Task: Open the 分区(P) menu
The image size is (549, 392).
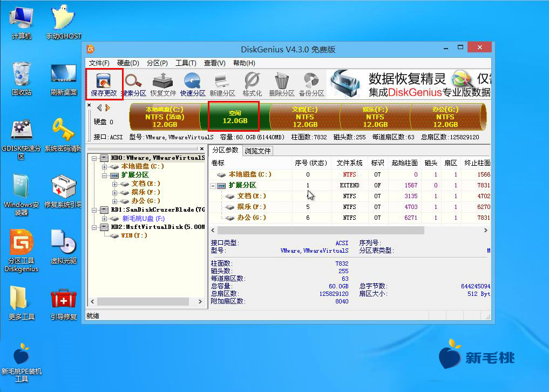Action: coord(157,63)
